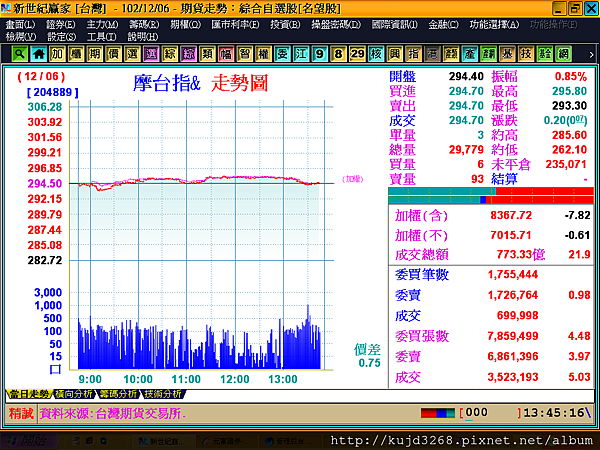Open the 金融(C) menu
This screenshot has height=450, width=600.
click(443, 25)
